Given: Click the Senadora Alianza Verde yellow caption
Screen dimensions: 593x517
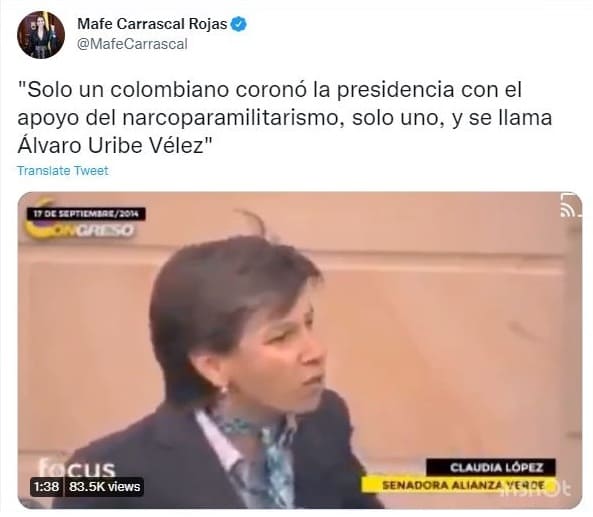Looking at the screenshot, I should point(458,484).
